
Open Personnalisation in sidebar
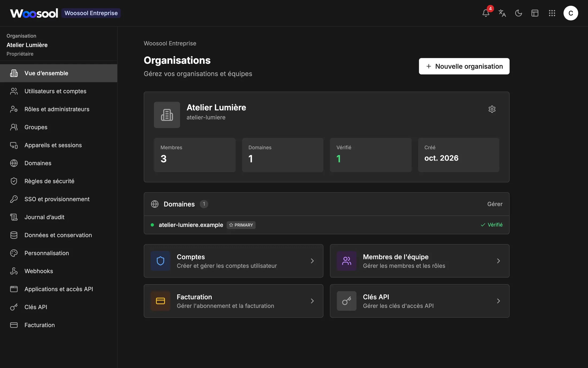59,253
